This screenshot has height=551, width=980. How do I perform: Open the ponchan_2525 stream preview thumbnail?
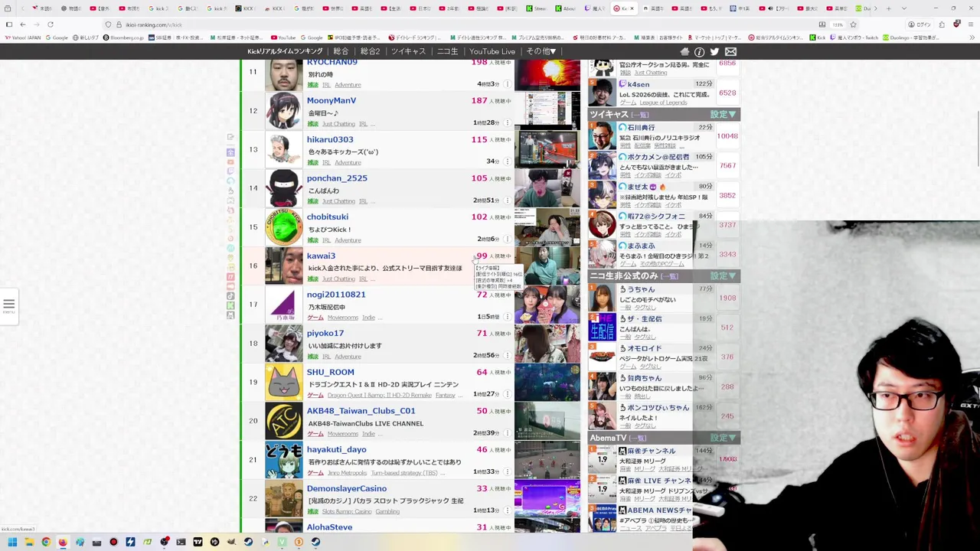click(x=547, y=188)
